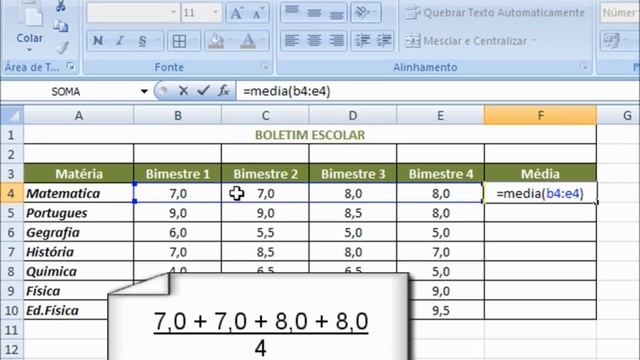The width and height of the screenshot is (640, 360).
Task: Align text right
Action: (336, 40)
